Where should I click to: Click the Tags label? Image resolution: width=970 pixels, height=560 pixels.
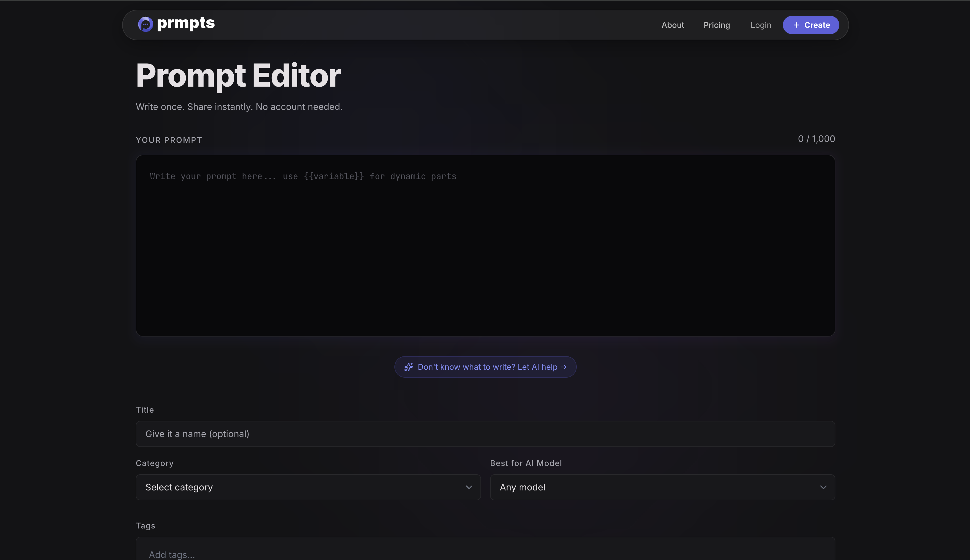coord(145,526)
